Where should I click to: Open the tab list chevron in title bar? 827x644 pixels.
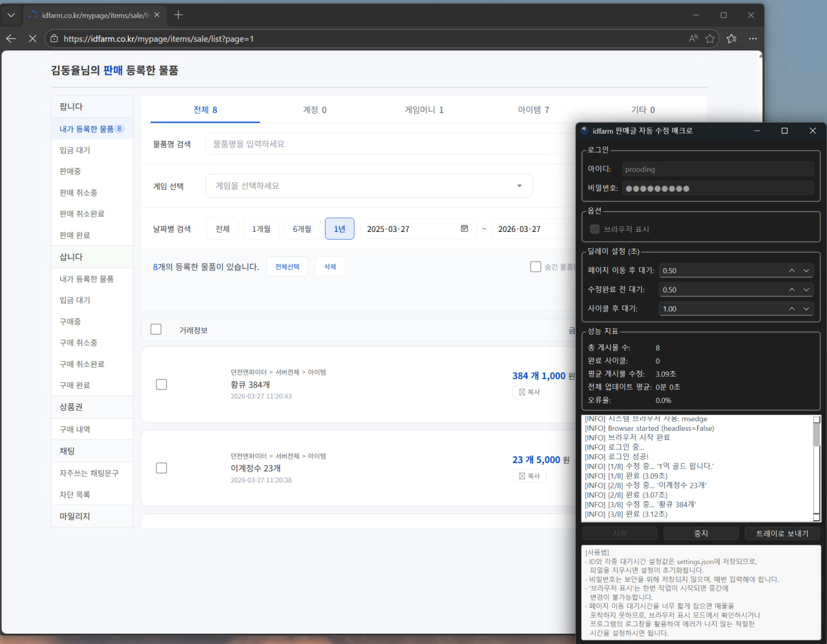[x=11, y=15]
